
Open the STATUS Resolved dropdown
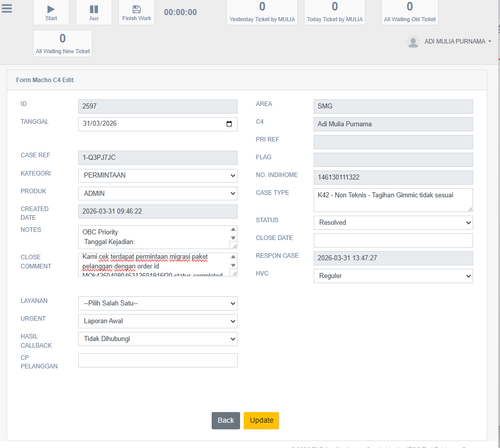[393, 223]
